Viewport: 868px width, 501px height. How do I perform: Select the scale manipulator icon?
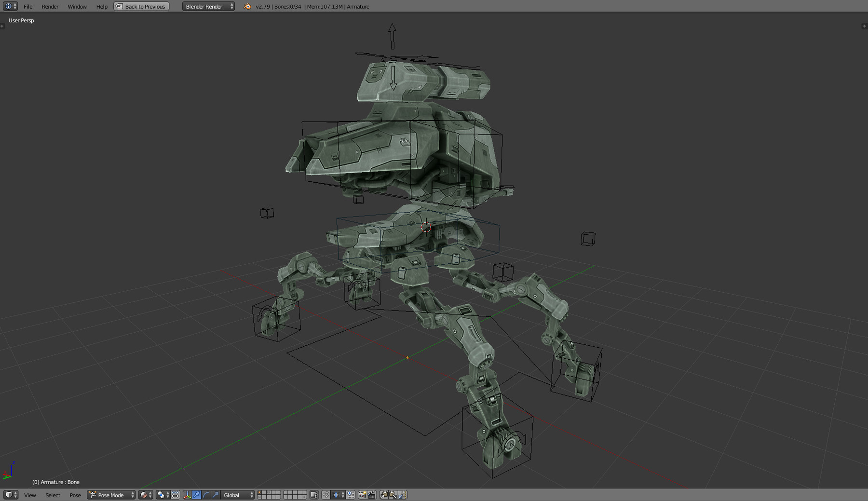click(215, 495)
